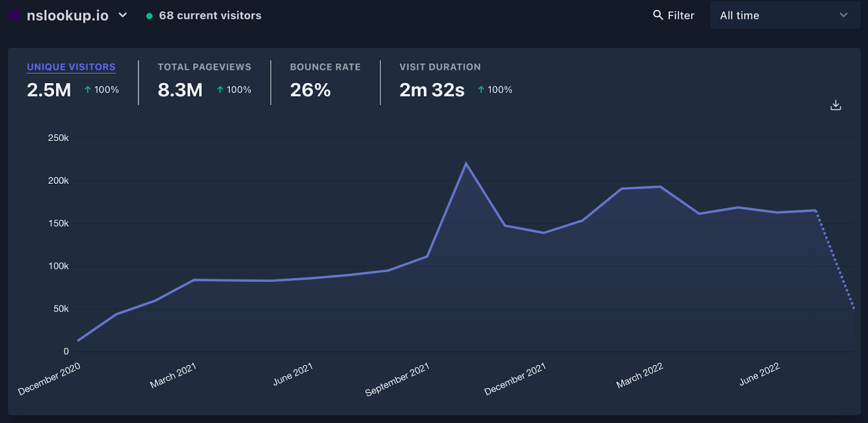Click the March 2021 axis label
868x423 pixels.
(x=173, y=375)
